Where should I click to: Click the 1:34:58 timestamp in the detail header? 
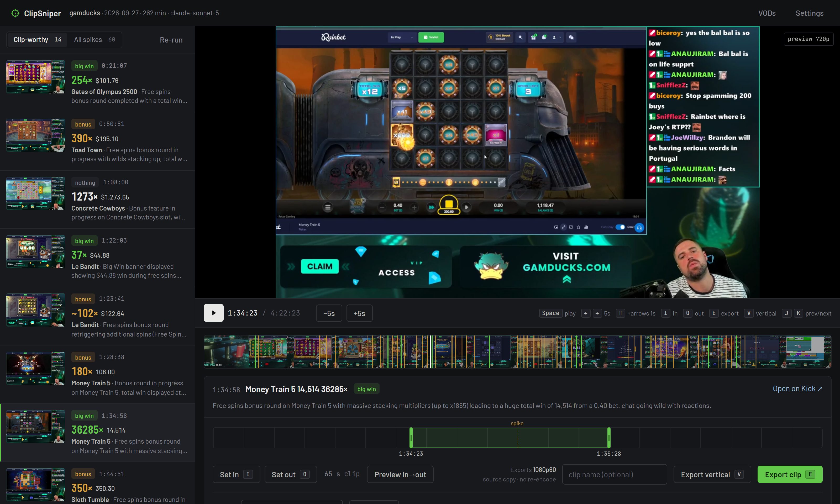click(226, 390)
